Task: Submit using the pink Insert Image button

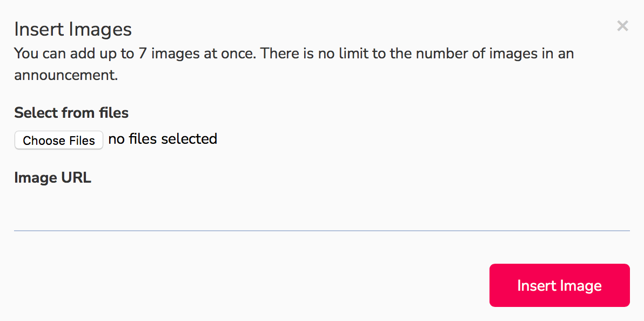Action: click(559, 285)
